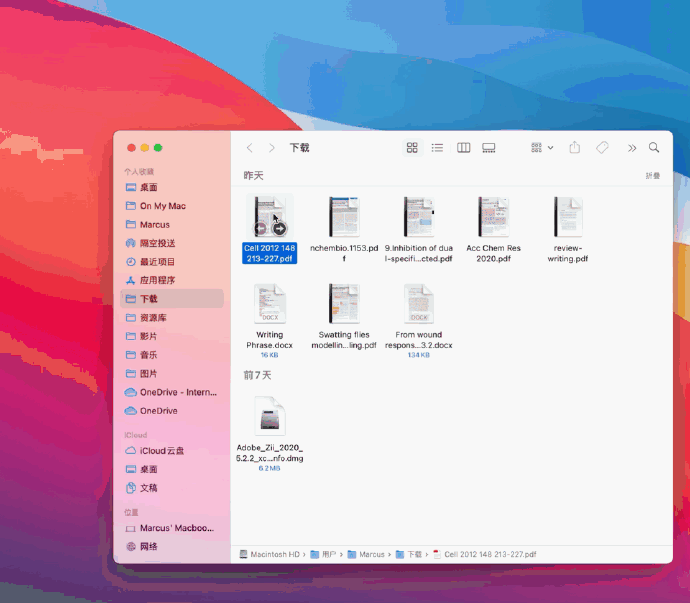Click the 134 KB size label
Screen dimensions: 690x603
coord(418,355)
